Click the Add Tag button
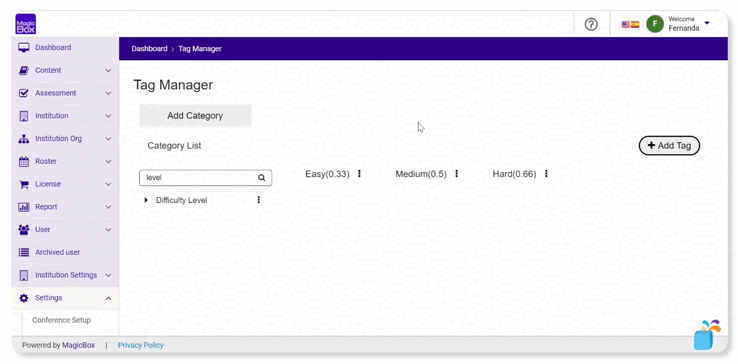This screenshot has width=738, height=364. tap(669, 146)
